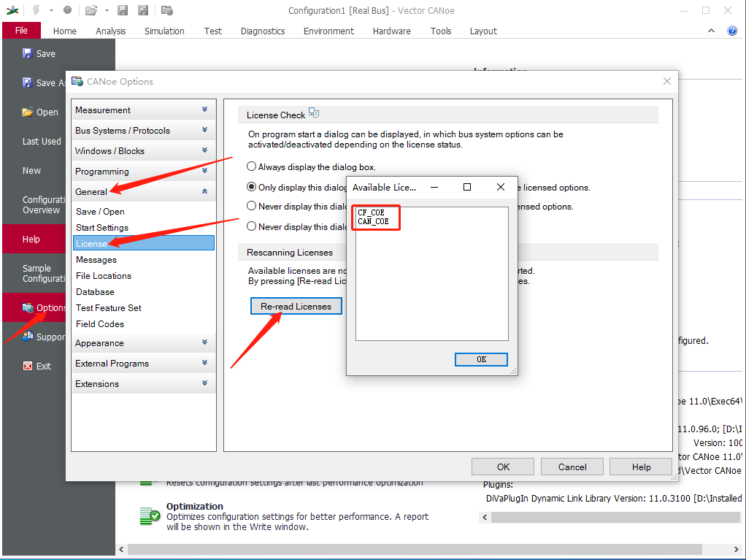The height and width of the screenshot is (560, 746).
Task: Click the Save As floppy toolbar icon
Action: (143, 10)
